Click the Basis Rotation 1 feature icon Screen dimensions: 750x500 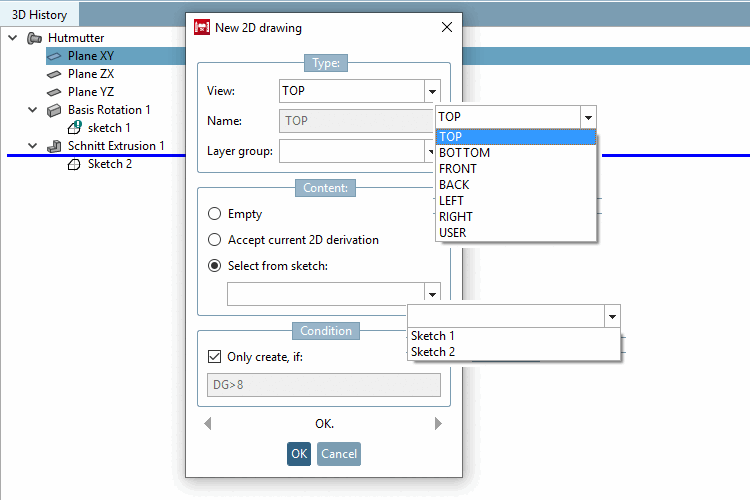point(54,110)
